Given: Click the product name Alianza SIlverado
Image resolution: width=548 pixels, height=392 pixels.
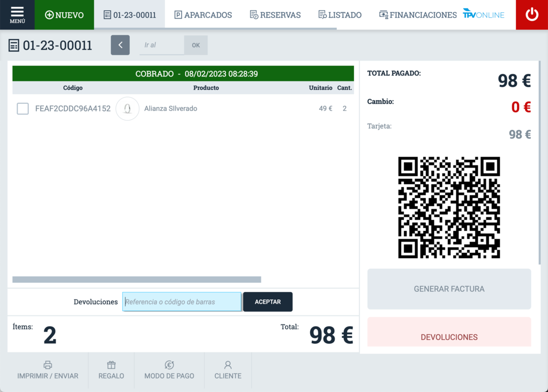Looking at the screenshot, I should (x=170, y=109).
